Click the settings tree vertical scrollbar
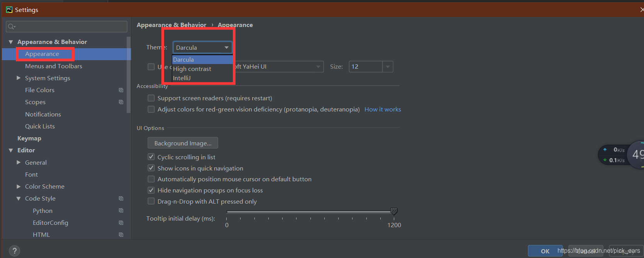Viewport: 644px width, 258px height. [x=129, y=75]
